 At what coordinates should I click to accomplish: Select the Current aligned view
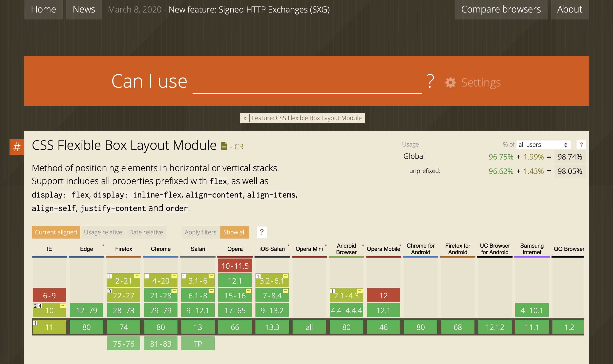pyautogui.click(x=56, y=232)
